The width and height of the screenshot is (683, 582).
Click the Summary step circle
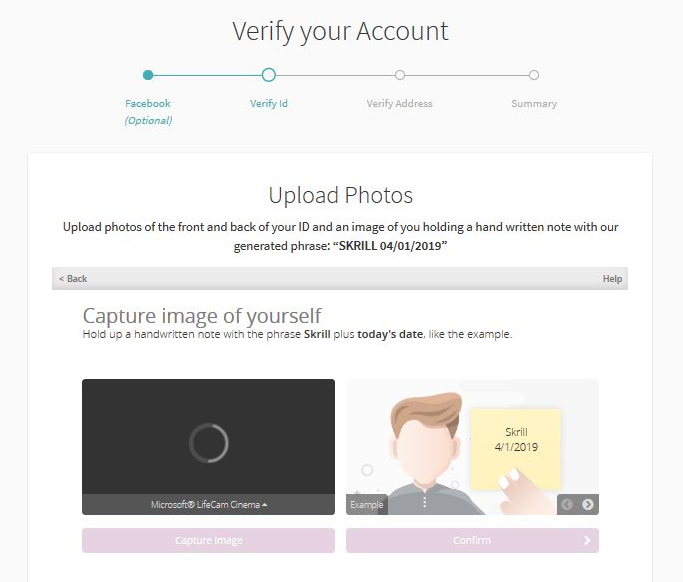(534, 75)
